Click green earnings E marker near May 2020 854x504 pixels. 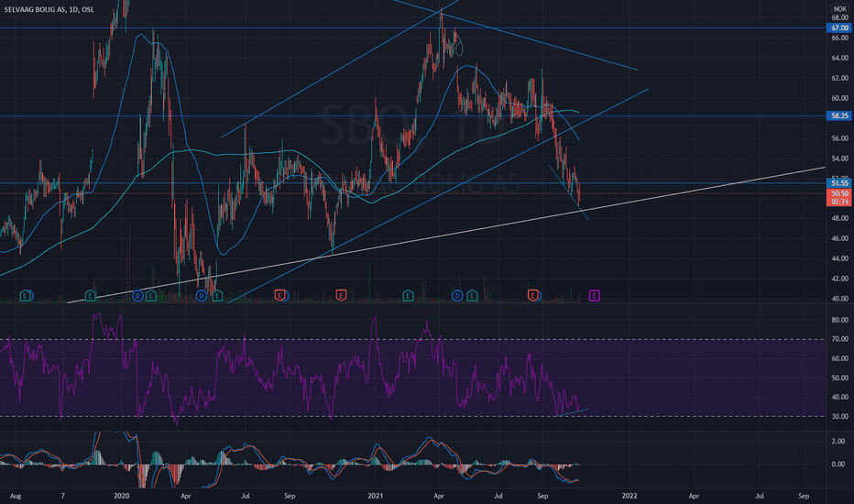coord(217,296)
